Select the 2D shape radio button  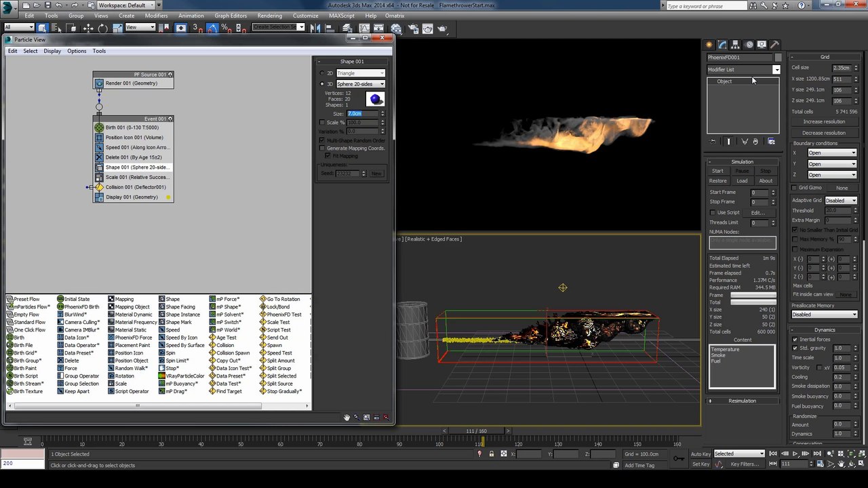pos(322,73)
